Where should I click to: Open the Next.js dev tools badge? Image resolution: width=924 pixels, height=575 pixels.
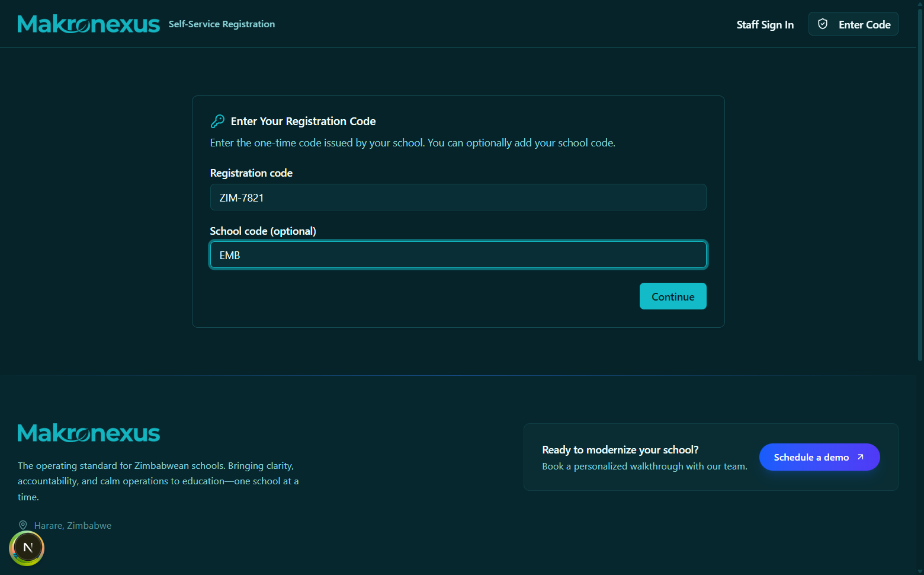click(27, 548)
